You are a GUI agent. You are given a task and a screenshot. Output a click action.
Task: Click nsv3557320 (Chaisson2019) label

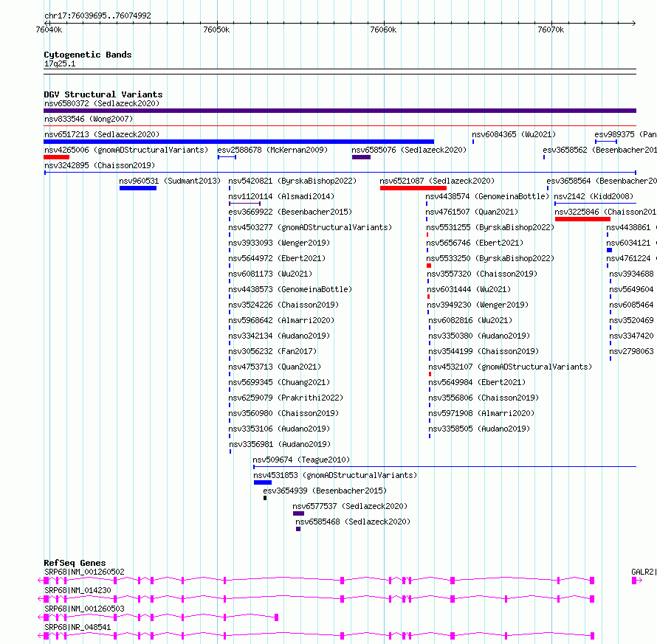click(x=482, y=274)
